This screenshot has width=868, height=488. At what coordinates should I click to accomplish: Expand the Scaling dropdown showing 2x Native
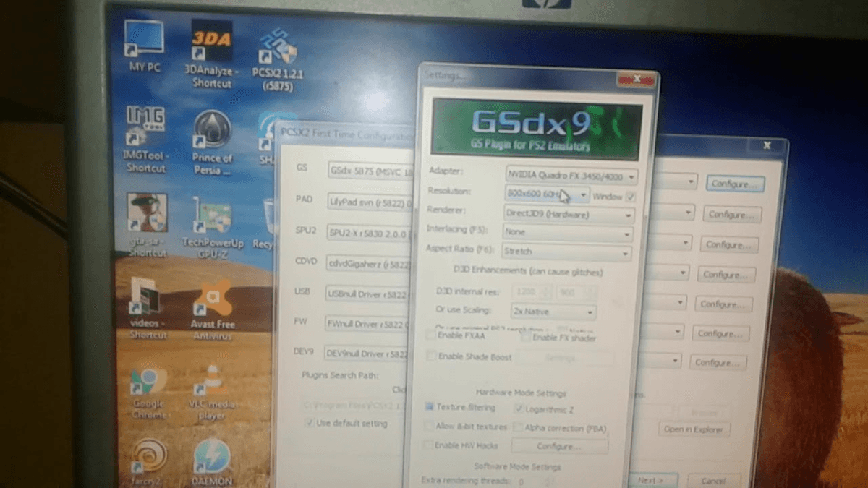553,312
